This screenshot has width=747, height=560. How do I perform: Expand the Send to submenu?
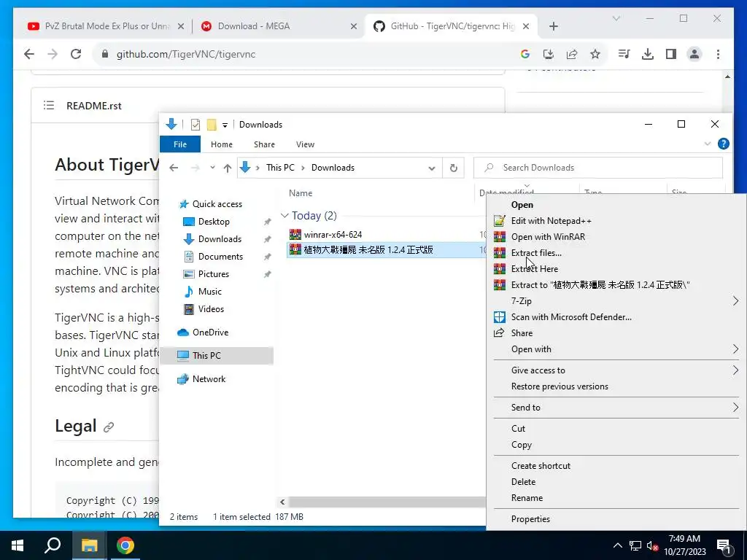[735, 407]
